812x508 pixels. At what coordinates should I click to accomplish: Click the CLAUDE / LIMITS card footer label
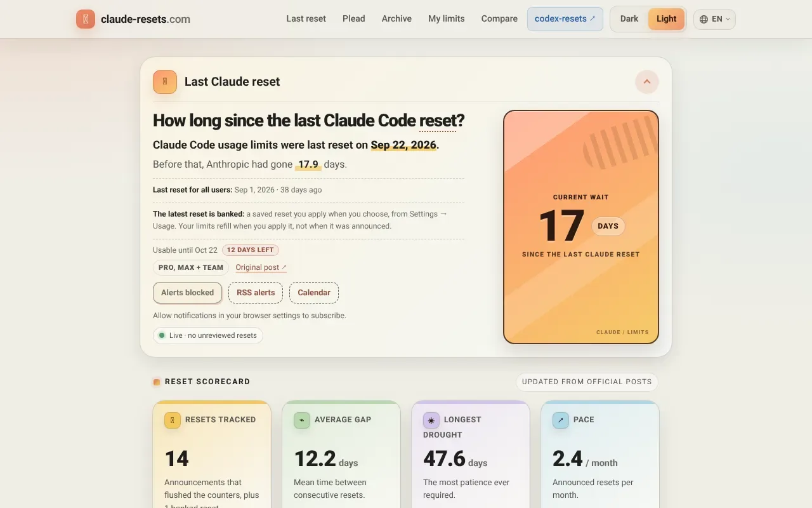tap(622, 332)
